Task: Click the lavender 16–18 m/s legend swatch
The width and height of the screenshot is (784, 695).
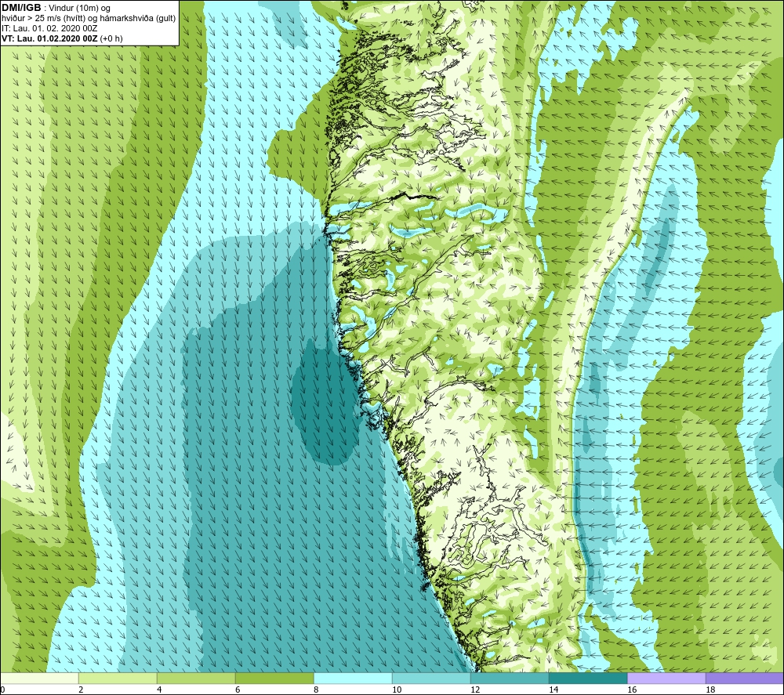Action: [666, 678]
